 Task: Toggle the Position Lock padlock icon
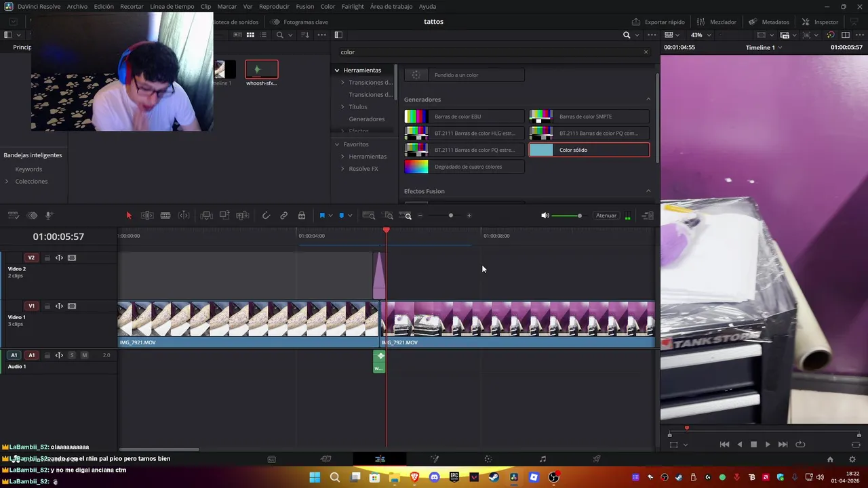point(302,216)
